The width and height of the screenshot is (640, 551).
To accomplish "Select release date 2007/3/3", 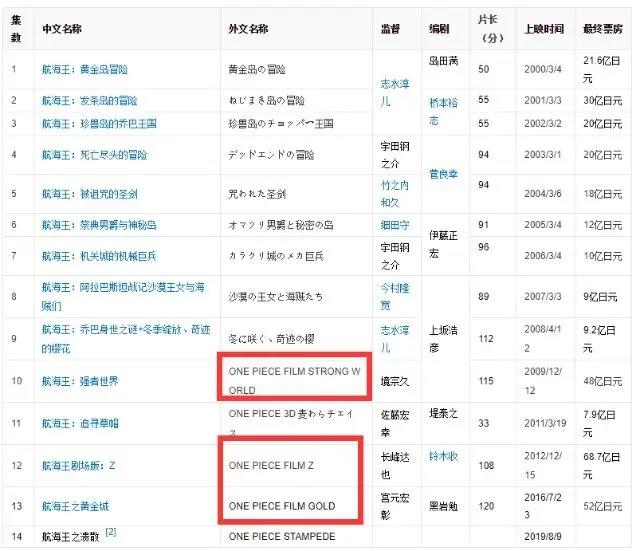I will tap(543, 297).
